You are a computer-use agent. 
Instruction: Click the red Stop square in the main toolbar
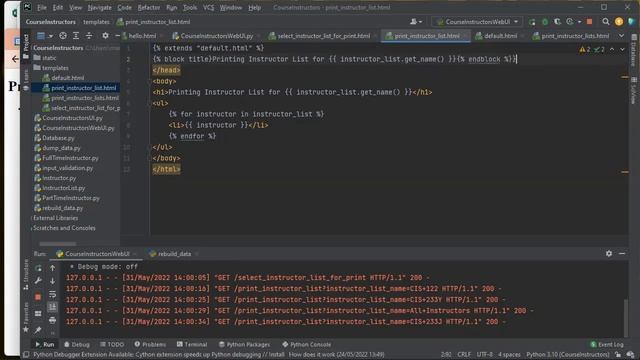point(589,22)
